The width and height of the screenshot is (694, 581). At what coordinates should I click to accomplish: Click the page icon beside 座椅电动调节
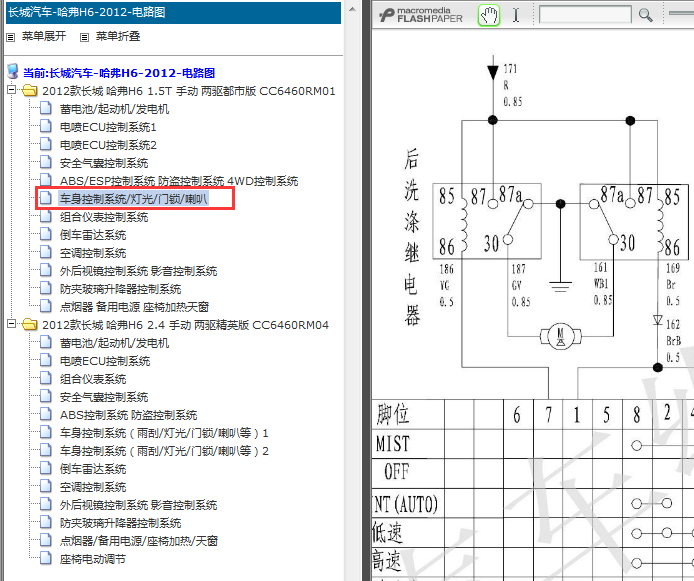click(x=46, y=558)
